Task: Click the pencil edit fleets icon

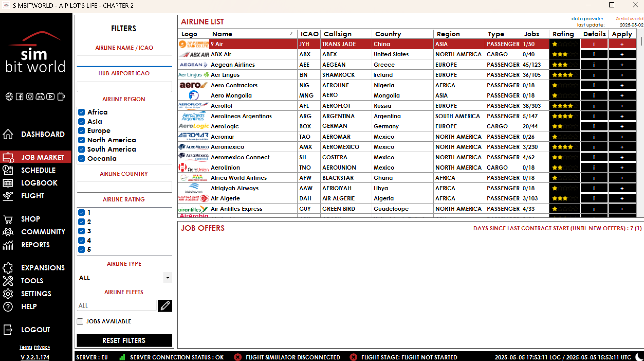Action: [165, 306]
